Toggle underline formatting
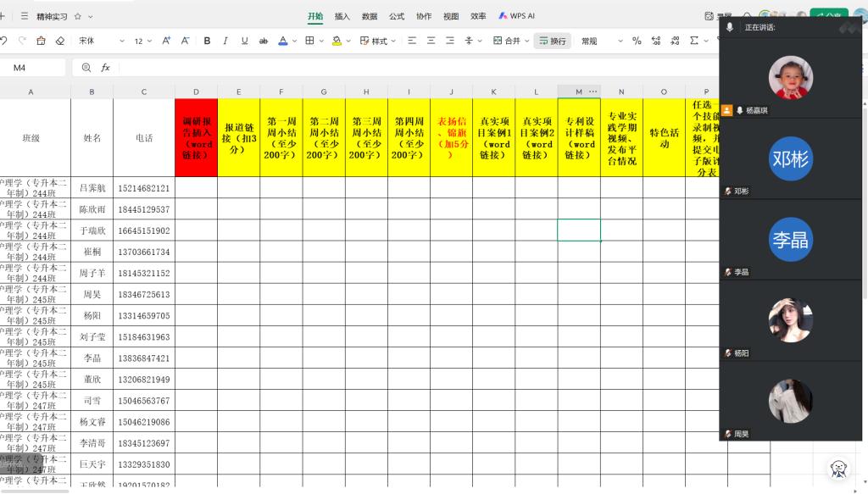Viewport: 868px width, 494px height. tap(245, 41)
